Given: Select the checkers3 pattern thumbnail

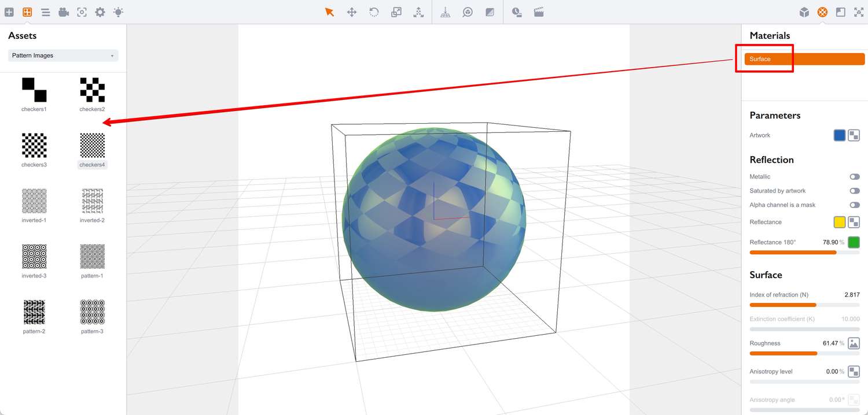Looking at the screenshot, I should 34,145.
